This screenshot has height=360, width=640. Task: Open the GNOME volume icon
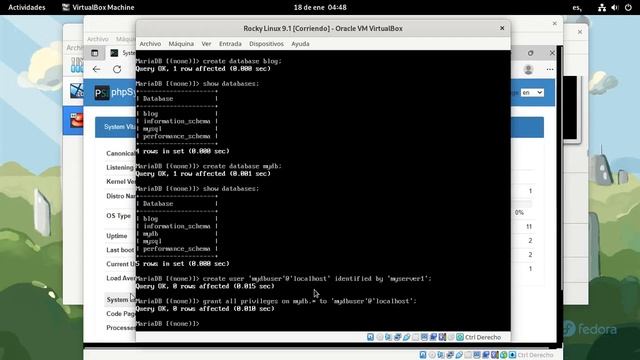pos(615,7)
